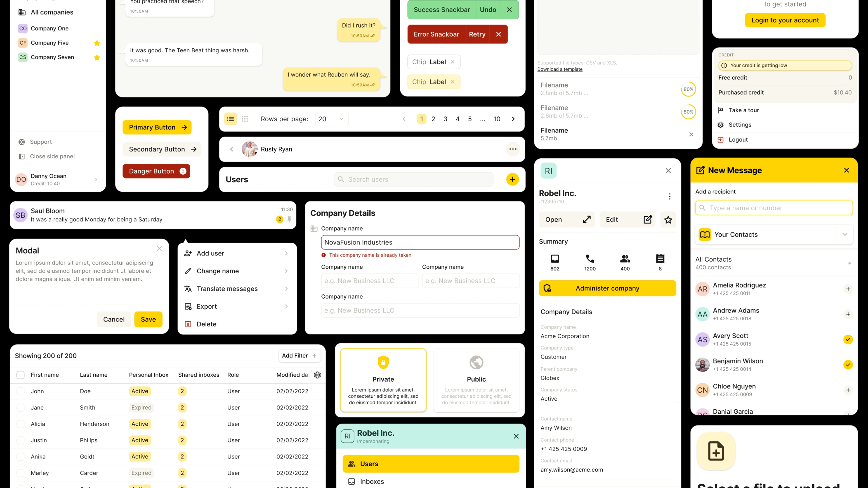Toggle the select all rows checkbox
The width and height of the screenshot is (868, 488).
point(20,375)
